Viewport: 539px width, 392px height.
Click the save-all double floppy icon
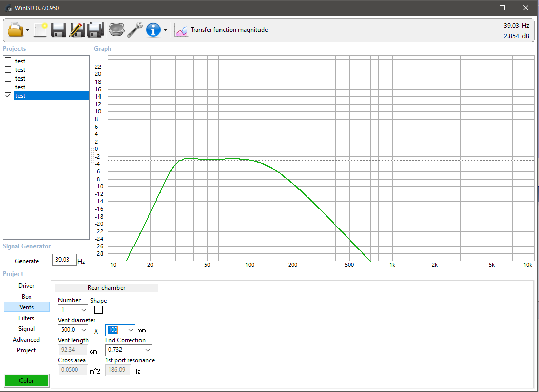pos(95,30)
